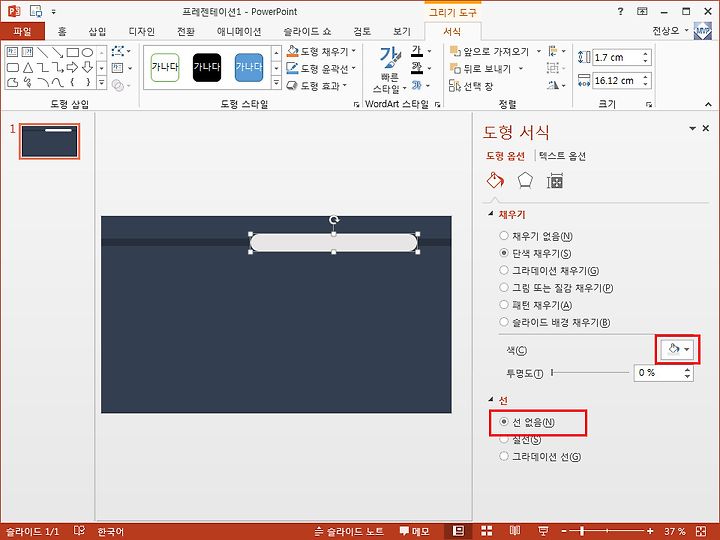
Task: Start slide show from status bar icon
Action: (543, 531)
